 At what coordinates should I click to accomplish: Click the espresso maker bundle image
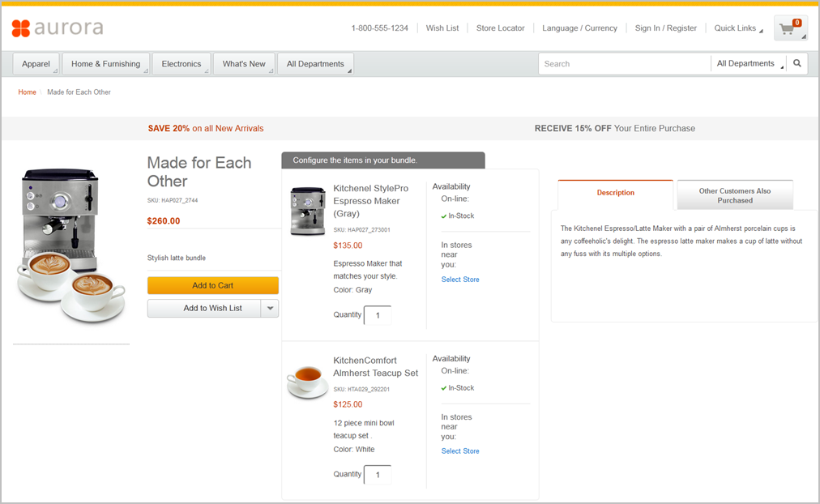click(x=70, y=244)
